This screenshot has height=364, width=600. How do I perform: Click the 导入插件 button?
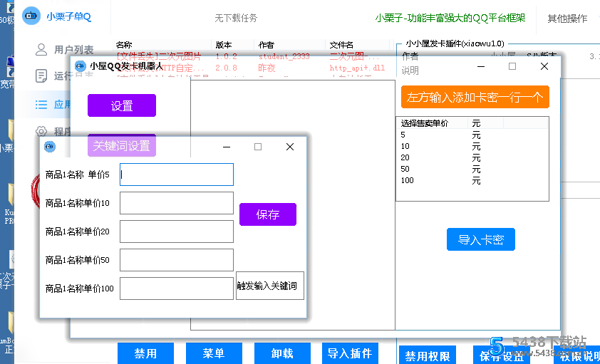[350, 353]
